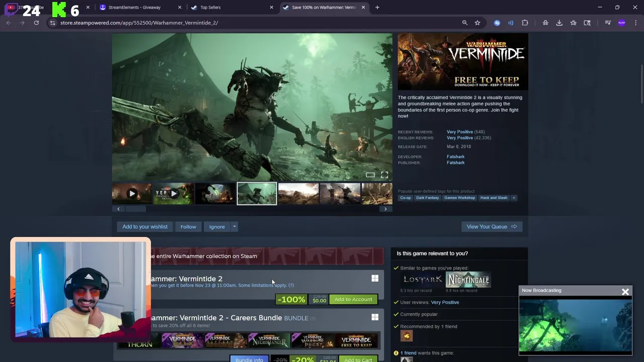The width and height of the screenshot is (644, 362).
Task: Click the Windows platform icon on the Careers Bundle row
Action: pos(375,317)
